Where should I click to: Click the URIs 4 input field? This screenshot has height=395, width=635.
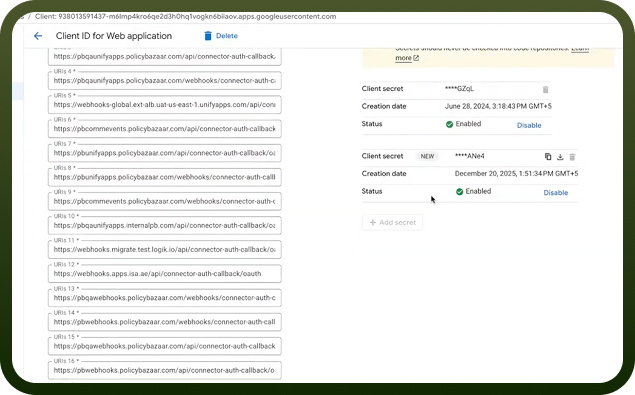point(164,81)
